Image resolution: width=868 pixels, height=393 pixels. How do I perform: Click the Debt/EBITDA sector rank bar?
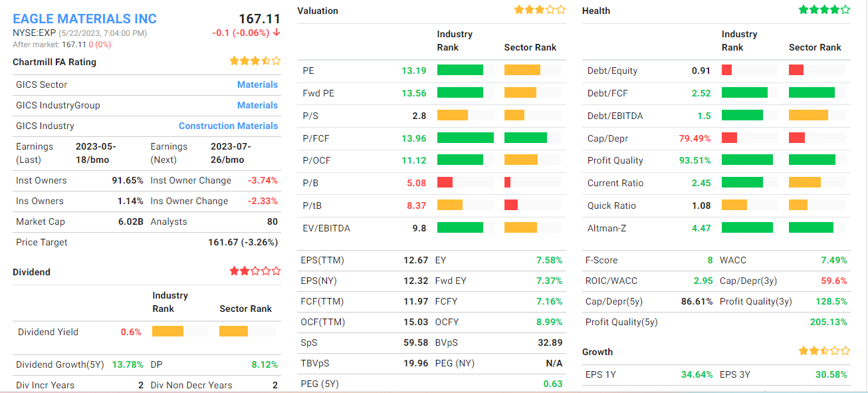[808, 115]
